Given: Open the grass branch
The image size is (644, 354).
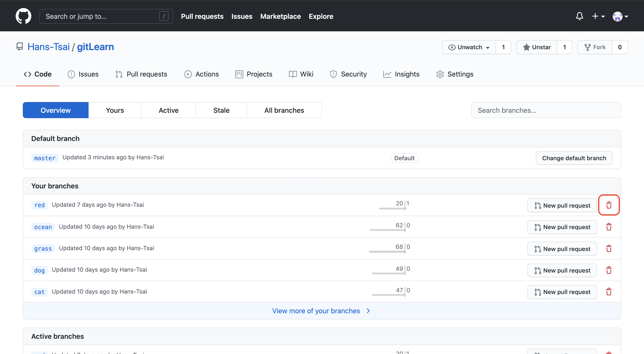Looking at the screenshot, I should pyautogui.click(x=43, y=248).
